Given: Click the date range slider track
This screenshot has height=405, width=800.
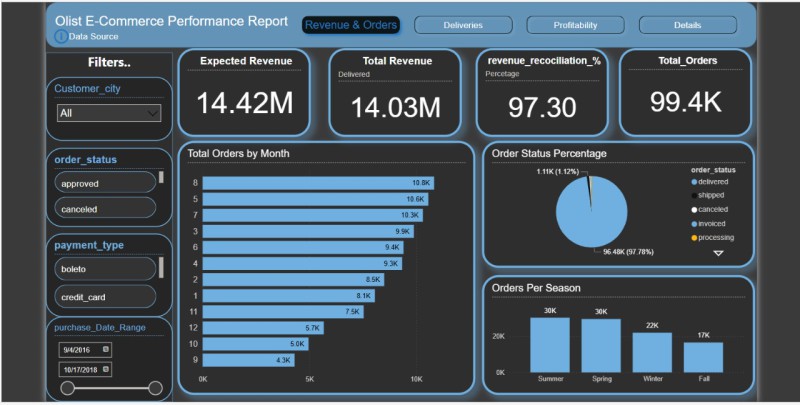Looking at the screenshot, I should (111, 388).
